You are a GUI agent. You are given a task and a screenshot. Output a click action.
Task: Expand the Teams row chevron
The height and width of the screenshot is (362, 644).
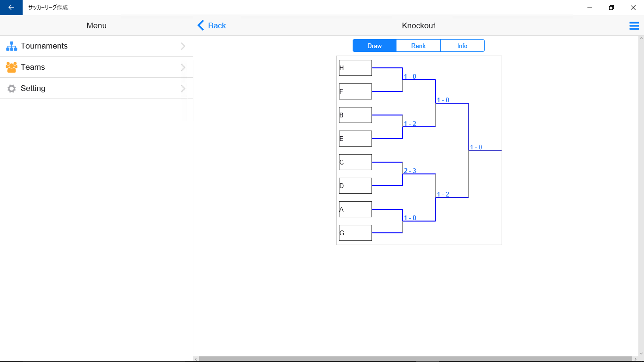183,67
